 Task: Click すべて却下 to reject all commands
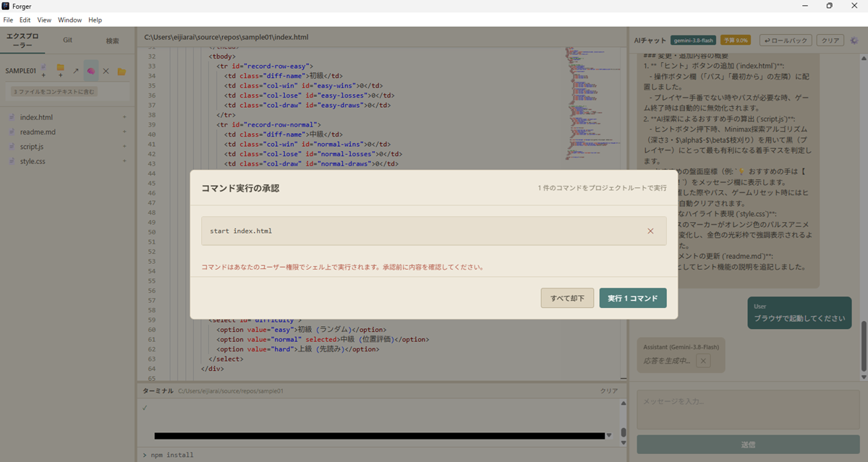[x=567, y=298]
